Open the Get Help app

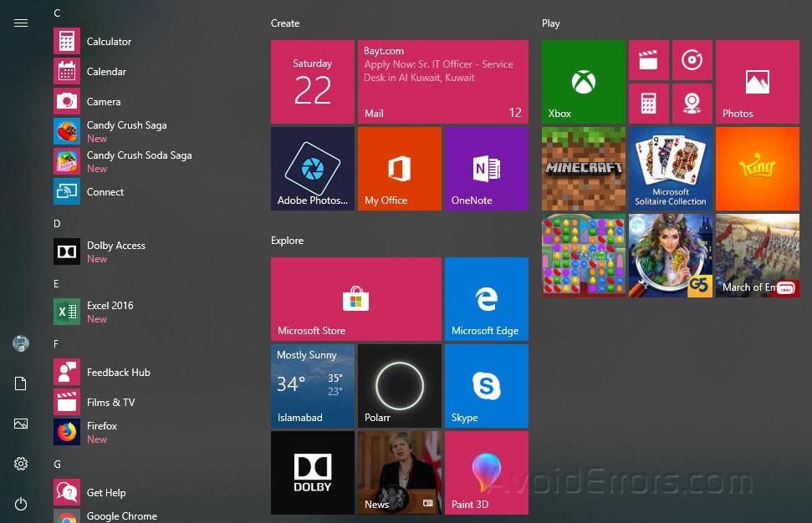point(105,492)
